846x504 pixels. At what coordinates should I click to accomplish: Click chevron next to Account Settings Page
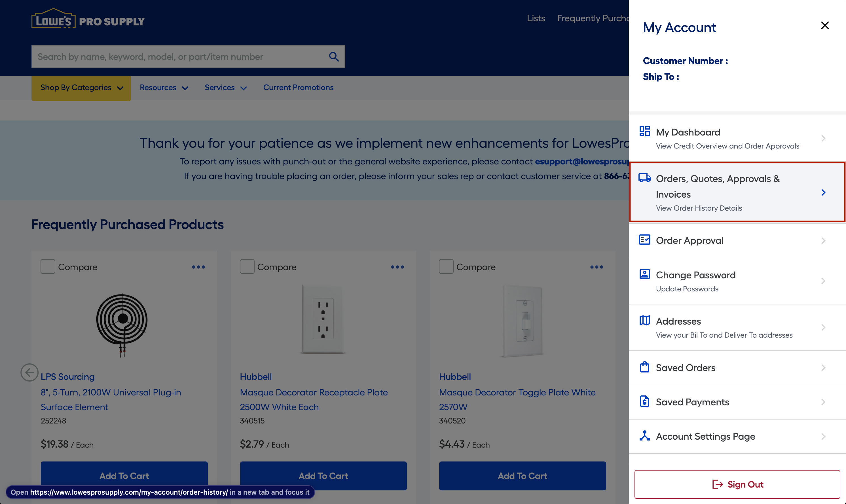pos(823,437)
